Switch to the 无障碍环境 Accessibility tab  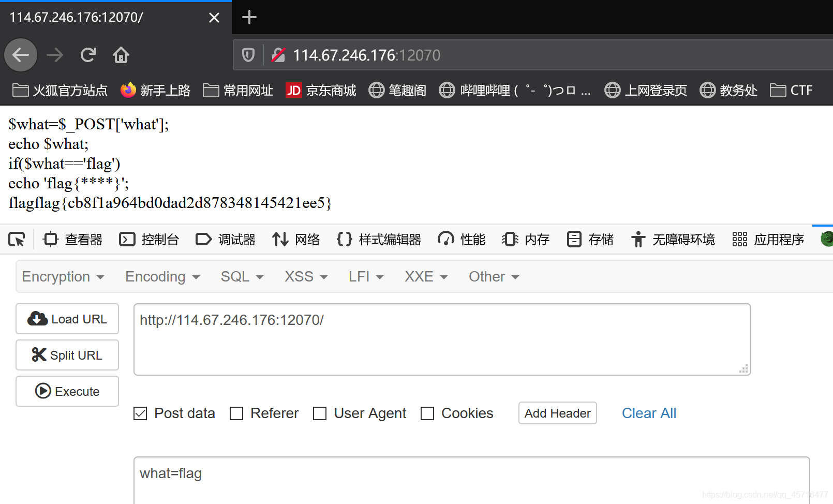673,240
